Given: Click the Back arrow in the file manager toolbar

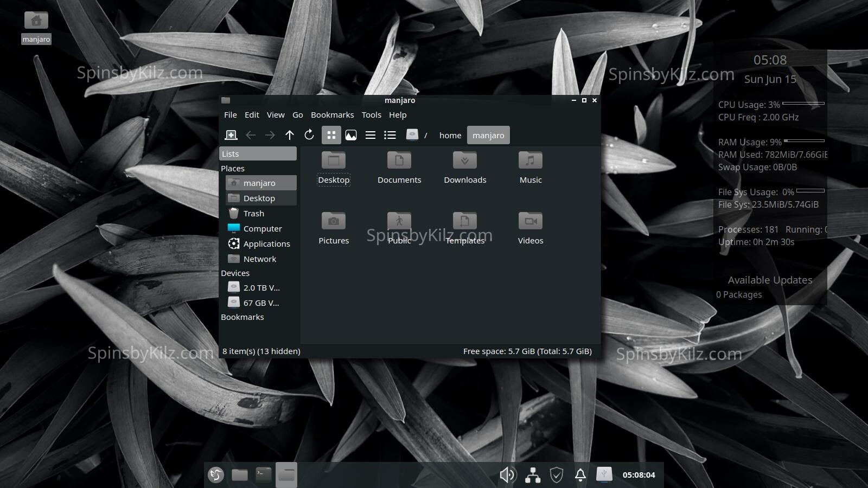Looking at the screenshot, I should click(x=251, y=135).
